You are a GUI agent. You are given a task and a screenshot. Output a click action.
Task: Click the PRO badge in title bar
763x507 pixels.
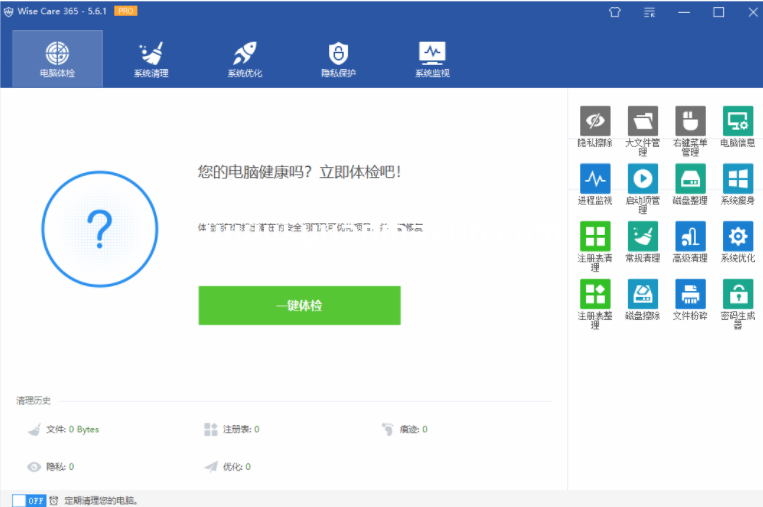tap(126, 11)
